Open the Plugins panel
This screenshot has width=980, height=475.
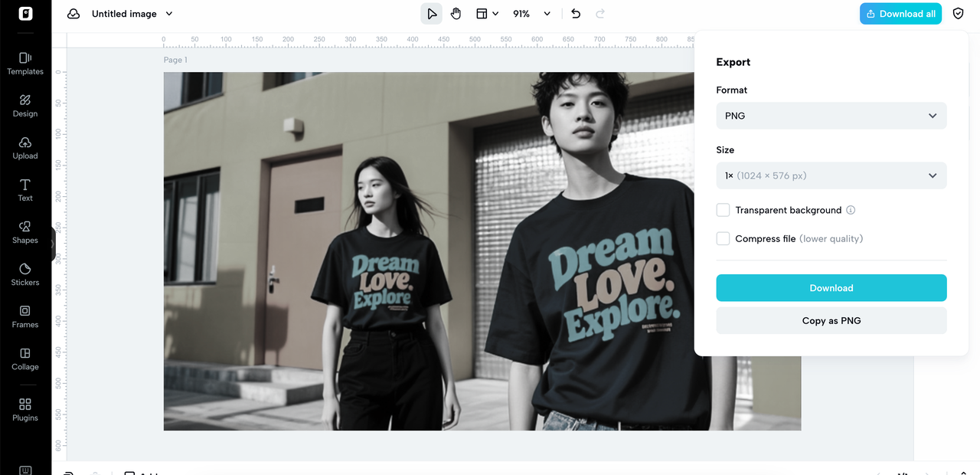(x=25, y=409)
